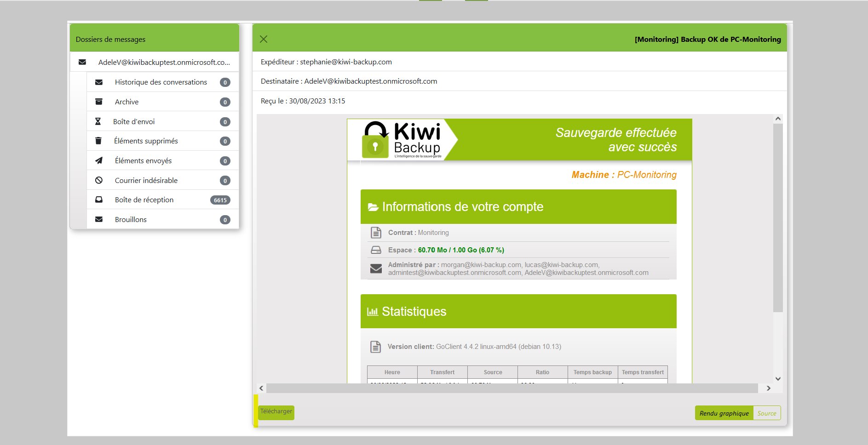Click the Transfert column header

pyautogui.click(x=442, y=372)
